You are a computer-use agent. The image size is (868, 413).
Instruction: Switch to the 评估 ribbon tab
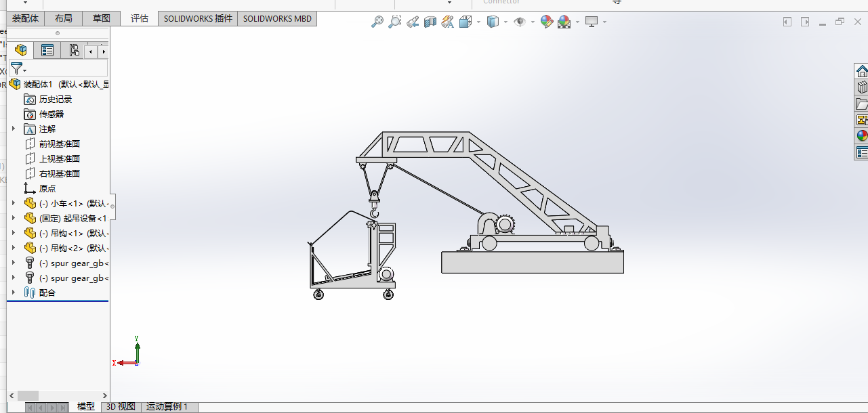coord(140,18)
